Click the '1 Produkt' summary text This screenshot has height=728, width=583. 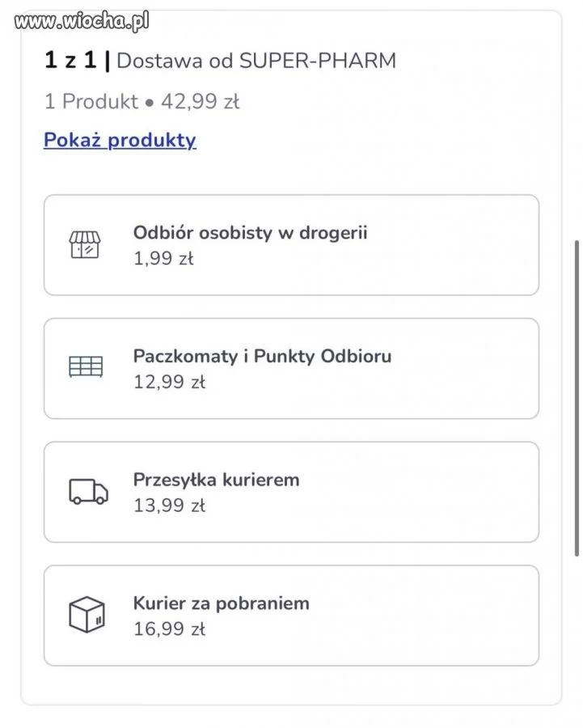90,102
